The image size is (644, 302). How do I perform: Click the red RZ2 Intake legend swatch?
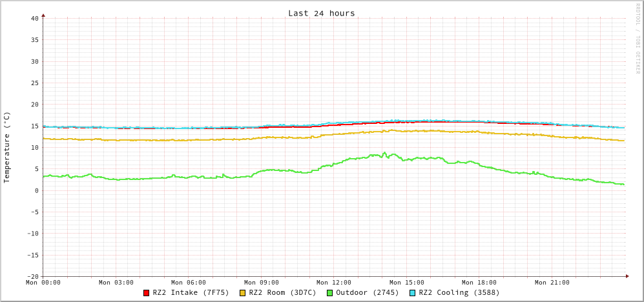tap(147, 293)
